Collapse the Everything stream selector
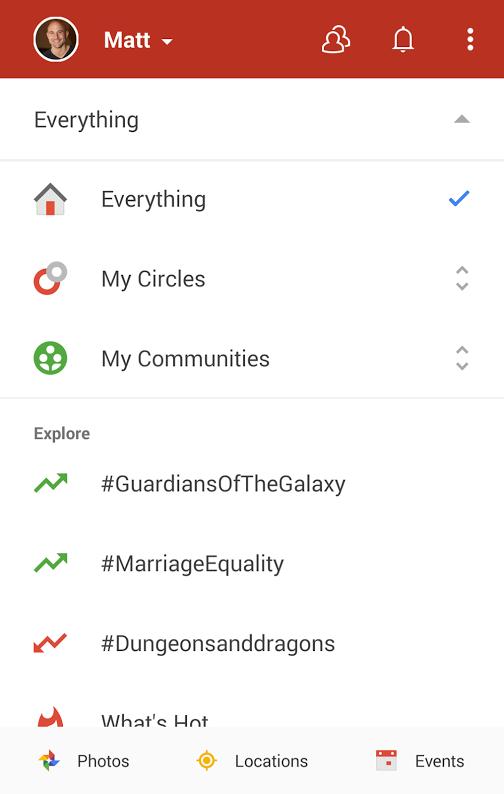The image size is (504, 794). click(x=462, y=120)
